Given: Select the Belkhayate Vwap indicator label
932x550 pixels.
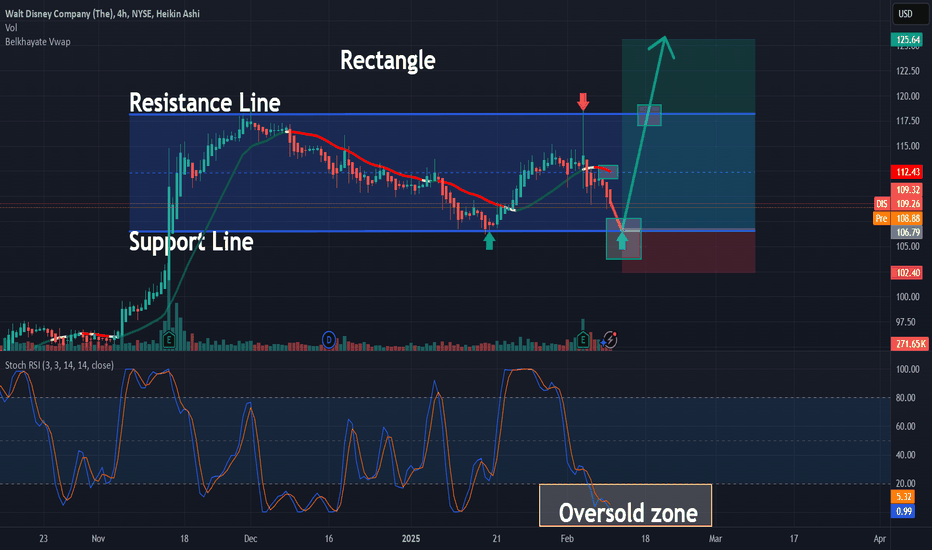Looking at the screenshot, I should point(37,42).
